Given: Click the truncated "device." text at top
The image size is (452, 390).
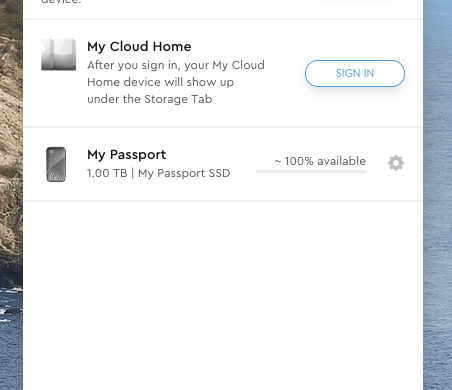Looking at the screenshot, I should (x=61, y=2).
